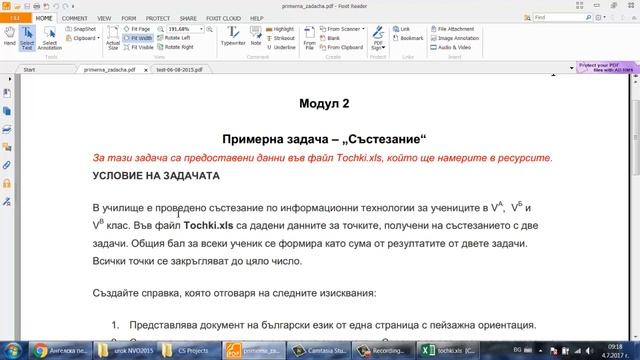Expand the From Scanner dropdown

coord(363,29)
